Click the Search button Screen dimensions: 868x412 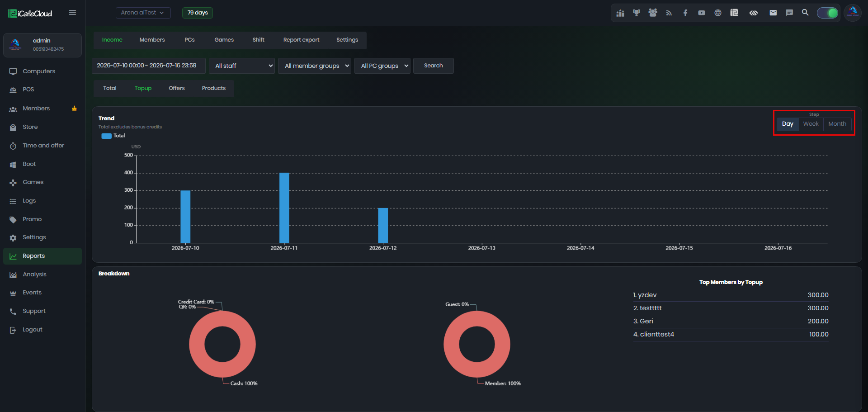pyautogui.click(x=434, y=66)
